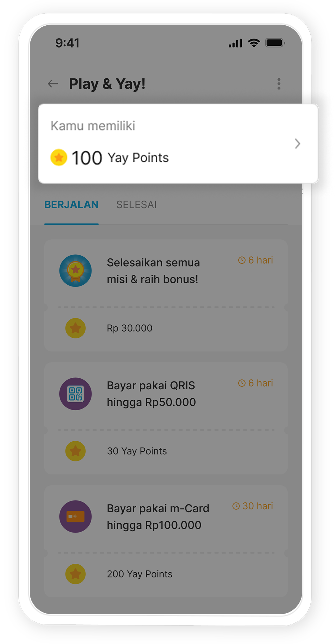The image size is (335, 644).
Task: Switch to the SELESAI tab
Action: point(137,205)
